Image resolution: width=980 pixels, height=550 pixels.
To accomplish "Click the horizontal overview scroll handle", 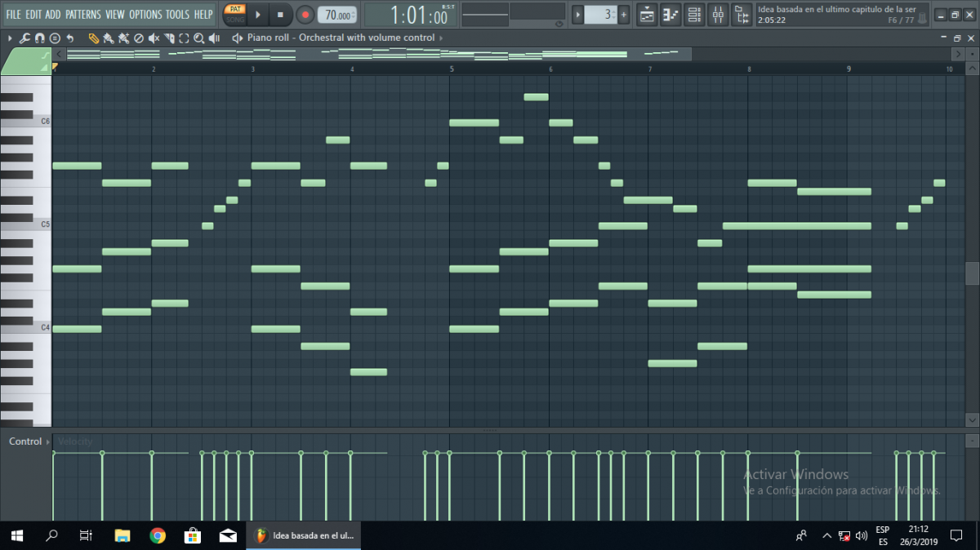I will [x=377, y=54].
